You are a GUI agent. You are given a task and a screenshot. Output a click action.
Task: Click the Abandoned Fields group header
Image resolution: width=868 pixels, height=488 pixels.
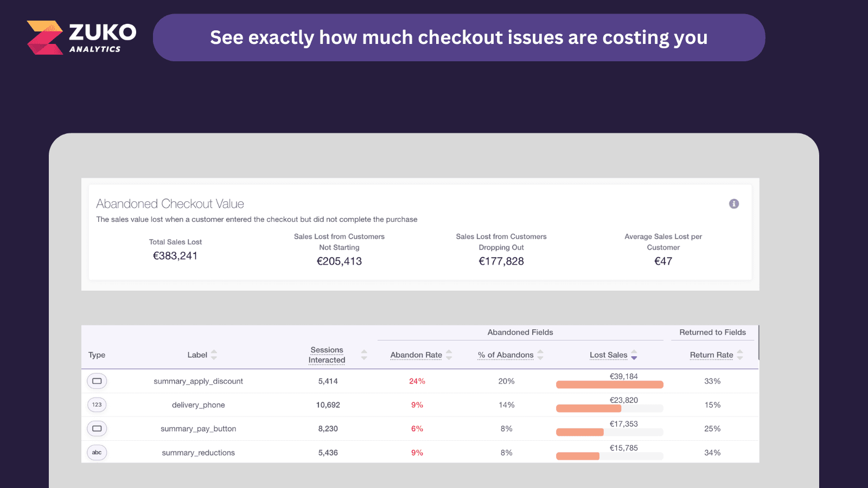pos(520,332)
